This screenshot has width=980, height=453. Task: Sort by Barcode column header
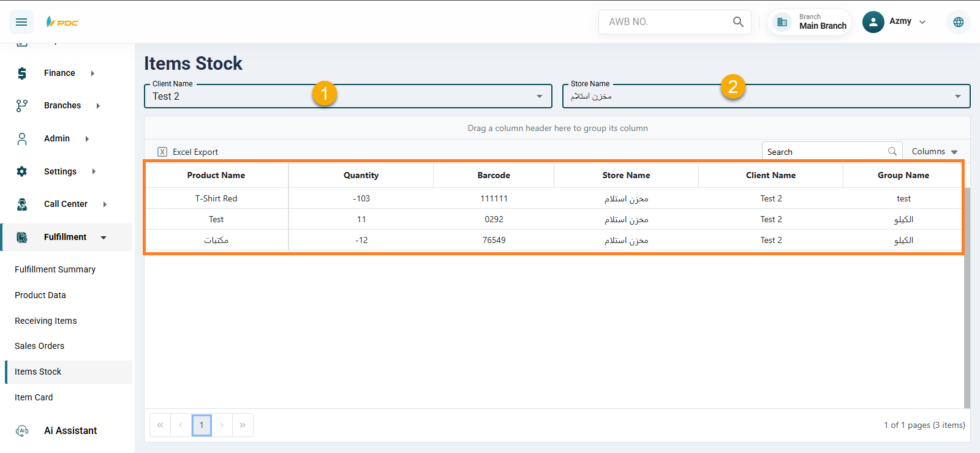point(494,175)
